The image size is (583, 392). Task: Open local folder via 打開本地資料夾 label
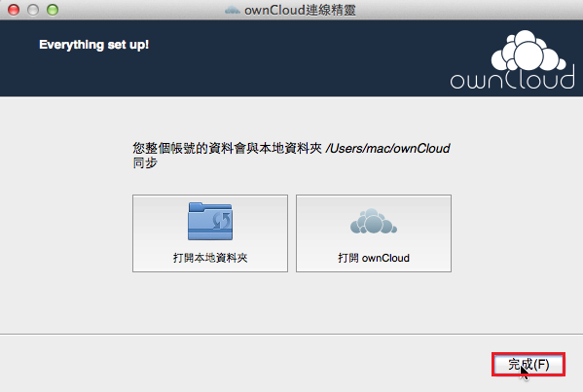click(x=210, y=258)
